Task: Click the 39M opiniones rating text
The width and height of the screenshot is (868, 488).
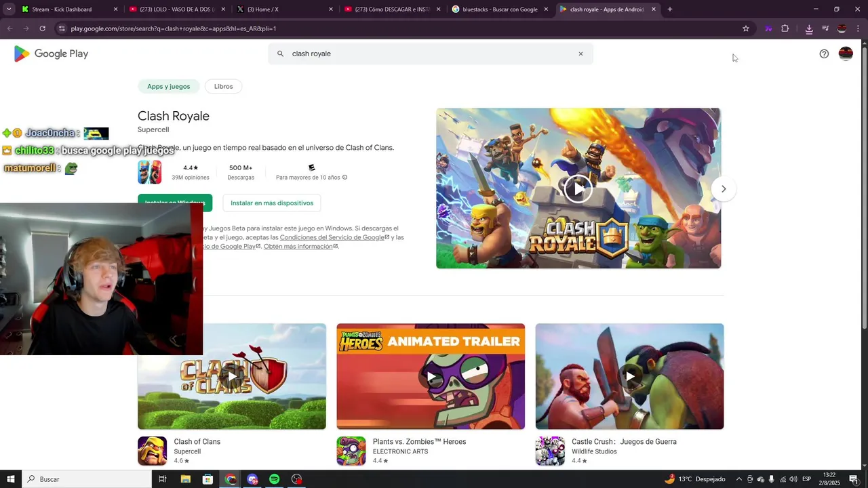Action: [x=190, y=178]
